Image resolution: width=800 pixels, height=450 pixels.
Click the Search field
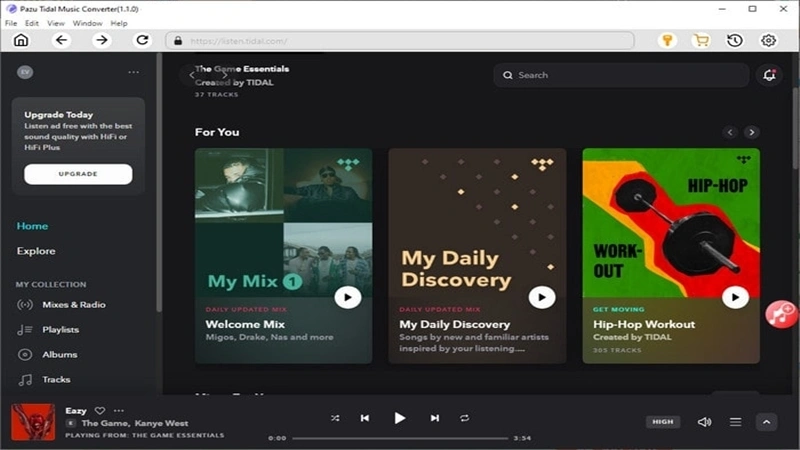621,75
